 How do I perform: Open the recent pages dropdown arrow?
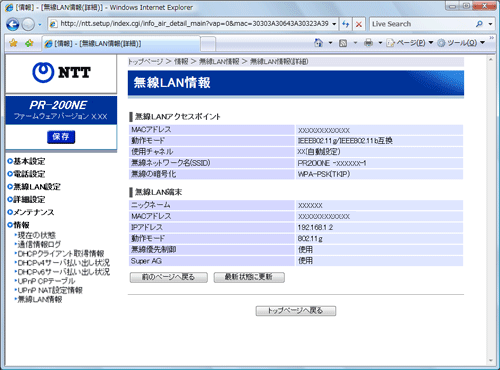pos(40,25)
